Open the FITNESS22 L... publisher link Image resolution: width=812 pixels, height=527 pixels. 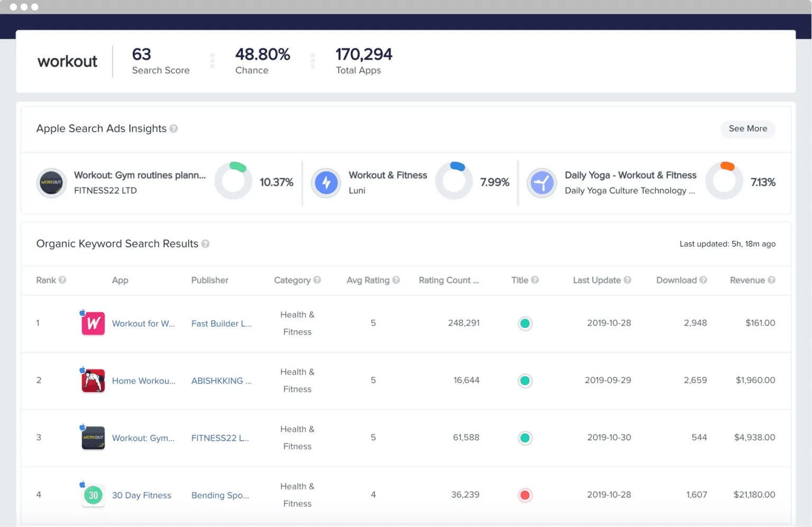click(x=220, y=438)
